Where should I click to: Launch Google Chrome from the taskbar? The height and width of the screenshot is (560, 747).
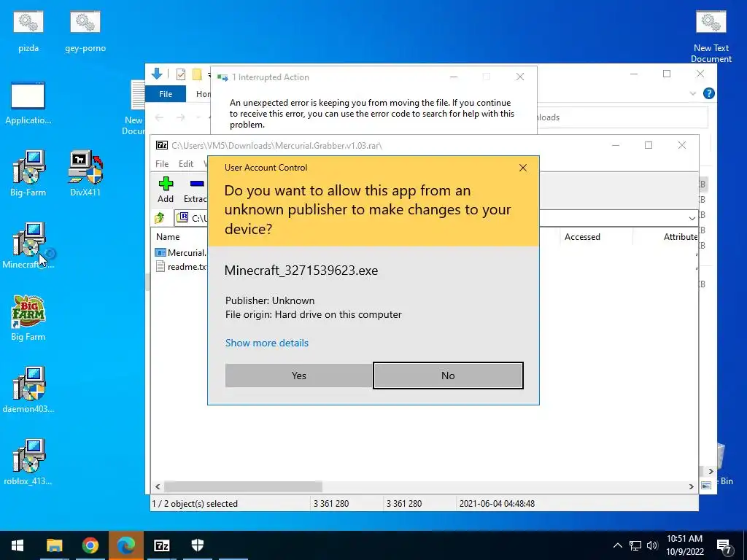(90, 545)
